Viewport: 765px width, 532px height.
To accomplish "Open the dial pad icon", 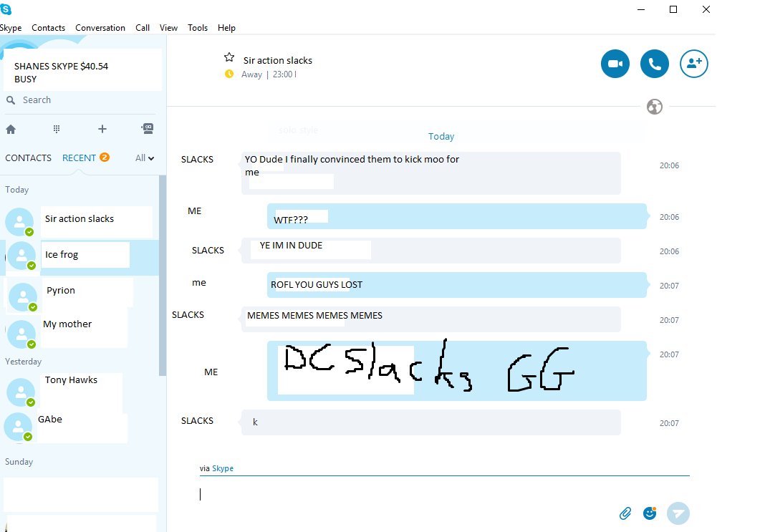I will click(57, 129).
